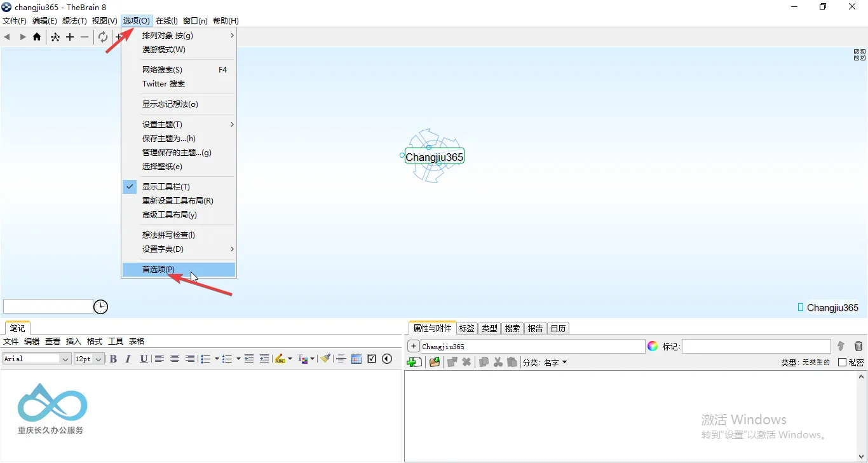
Task: Go to the home thought
Action: tap(37, 37)
